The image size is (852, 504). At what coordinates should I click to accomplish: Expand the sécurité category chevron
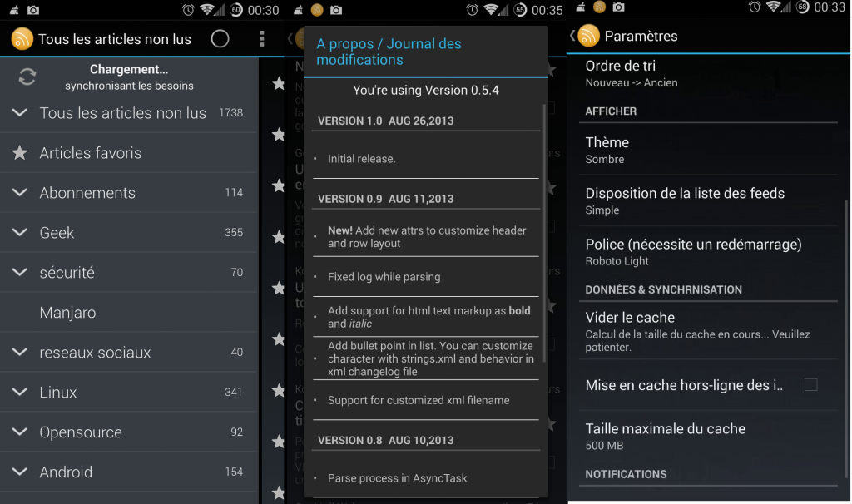tap(19, 273)
